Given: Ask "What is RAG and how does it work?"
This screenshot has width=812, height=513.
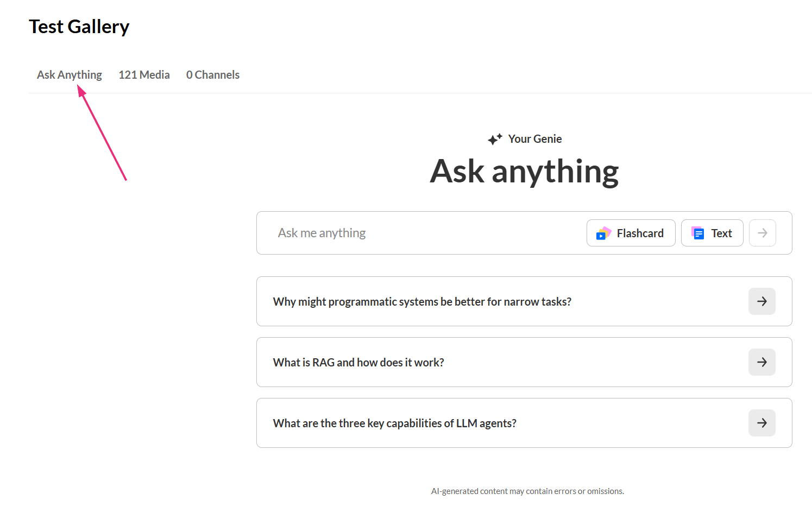Looking at the screenshot, I should pos(358,363).
